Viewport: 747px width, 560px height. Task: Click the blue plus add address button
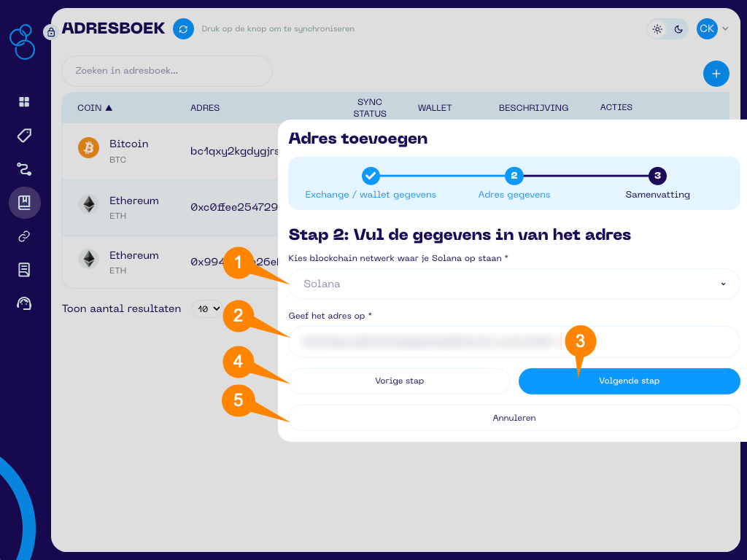point(716,74)
